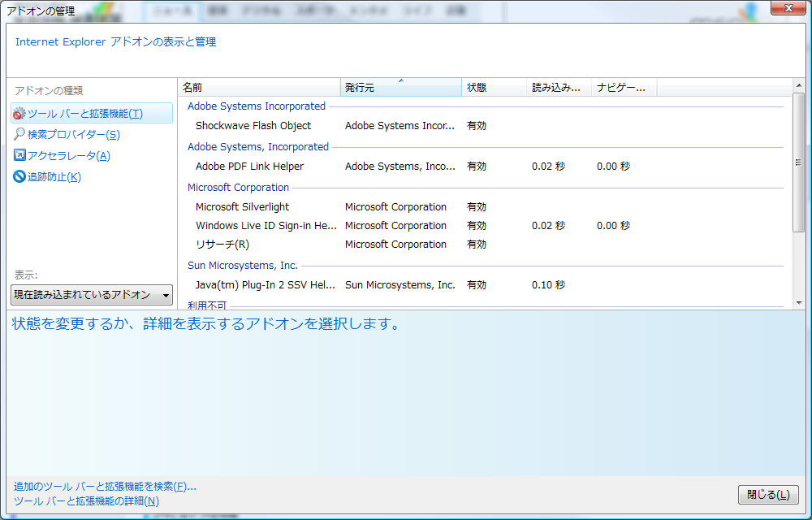Open the 現在読み込まれているアドオン dropdown
The height and width of the screenshot is (520, 812).
[92, 295]
